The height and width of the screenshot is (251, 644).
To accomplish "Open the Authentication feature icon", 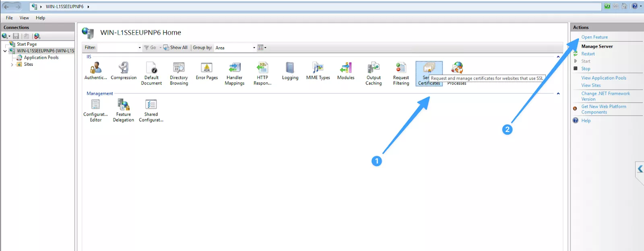I will click(x=96, y=68).
